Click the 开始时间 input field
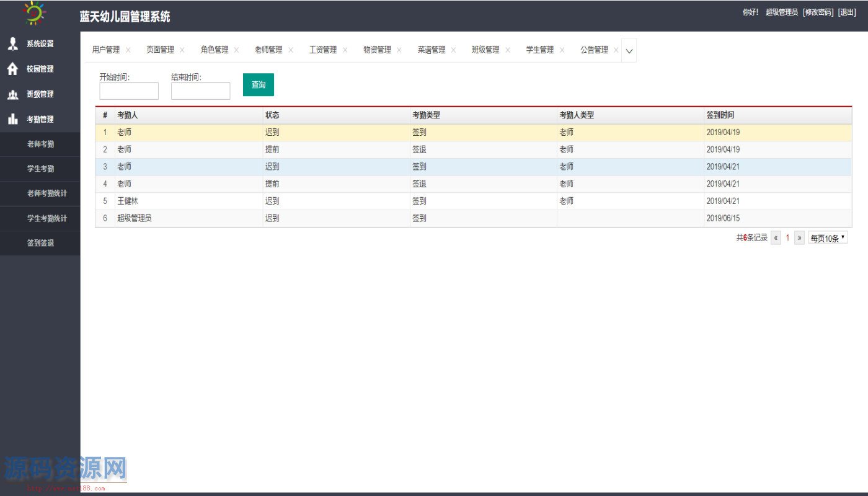 coord(129,91)
